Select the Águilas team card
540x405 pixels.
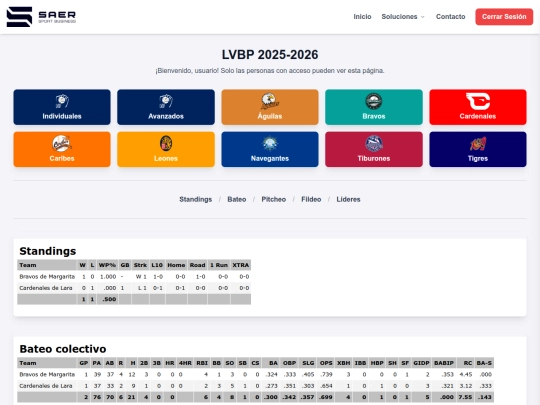click(270, 107)
